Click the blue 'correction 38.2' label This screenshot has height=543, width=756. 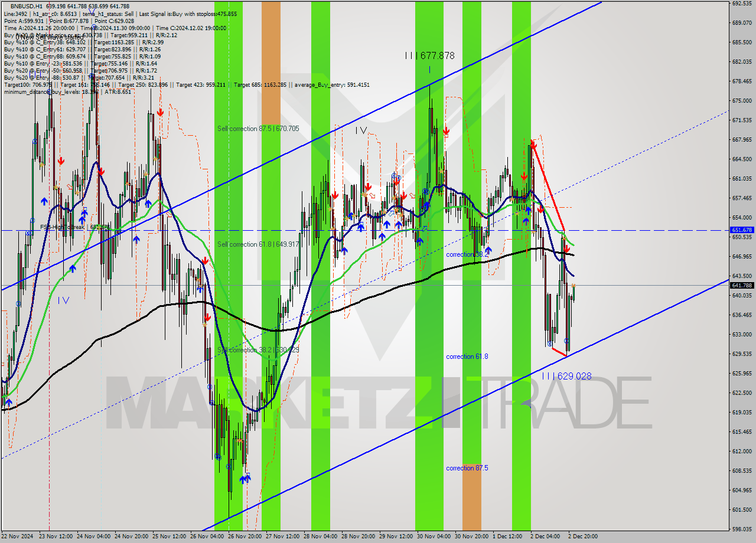[x=467, y=254]
